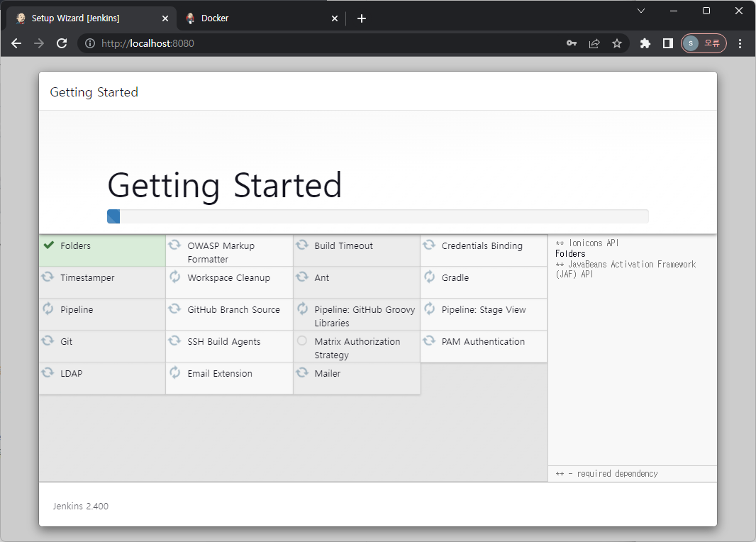
Task: Click the sync icon beside Mailer
Action: (x=302, y=372)
